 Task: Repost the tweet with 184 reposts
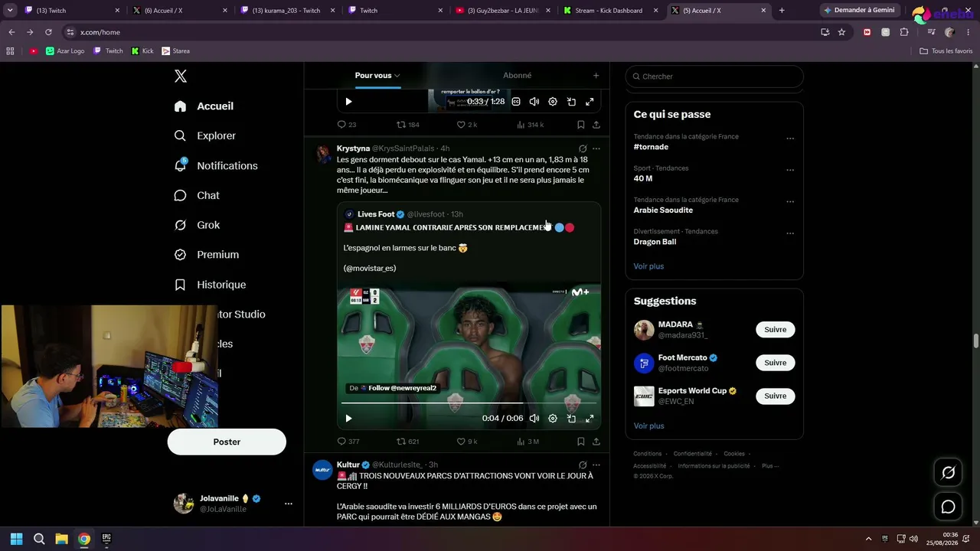pyautogui.click(x=407, y=125)
